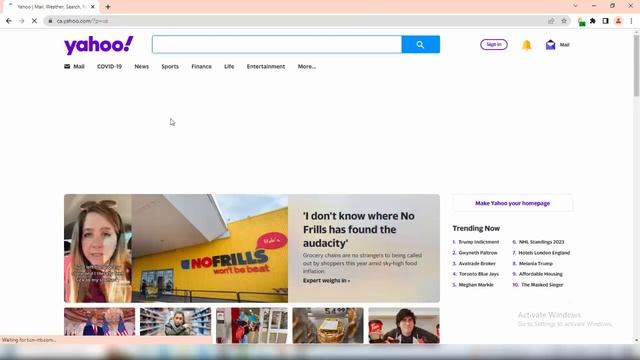Click the page vertical scrollbar thumb
640x360 pixels.
636,66
